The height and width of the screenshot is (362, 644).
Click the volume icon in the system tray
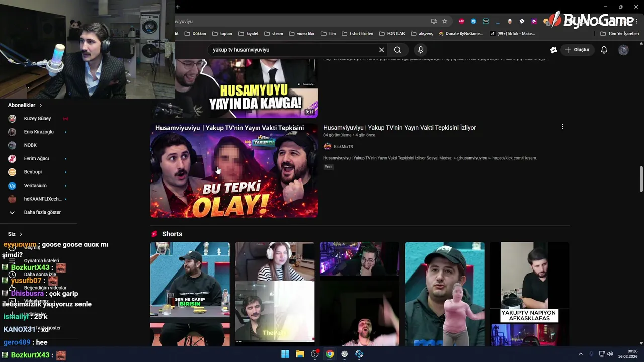click(x=610, y=354)
